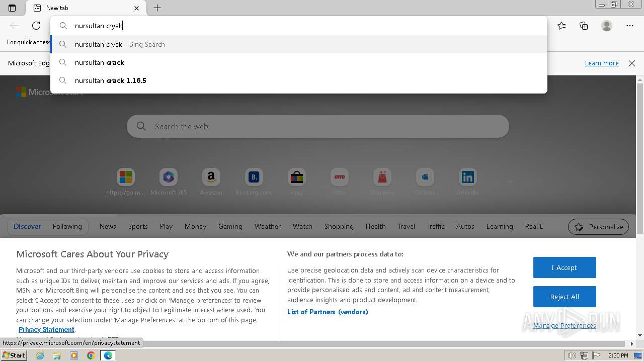
Task: Open the Booking.com quick link
Action: tap(254, 182)
